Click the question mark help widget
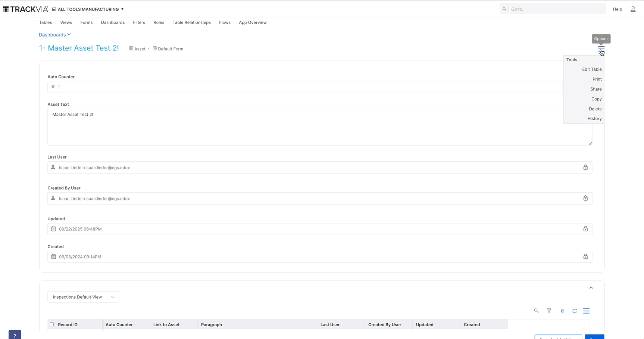 [15, 335]
